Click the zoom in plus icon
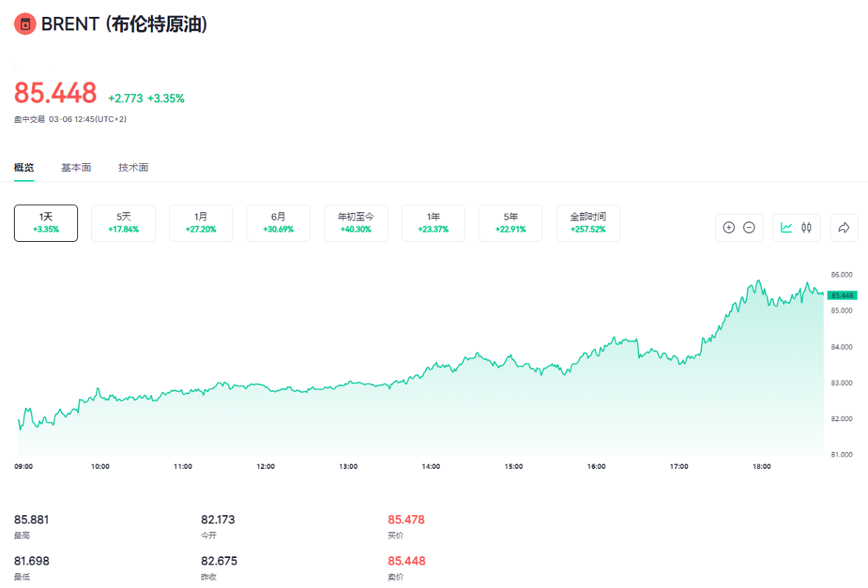Viewport: 868px width, 588px height. [x=729, y=228]
